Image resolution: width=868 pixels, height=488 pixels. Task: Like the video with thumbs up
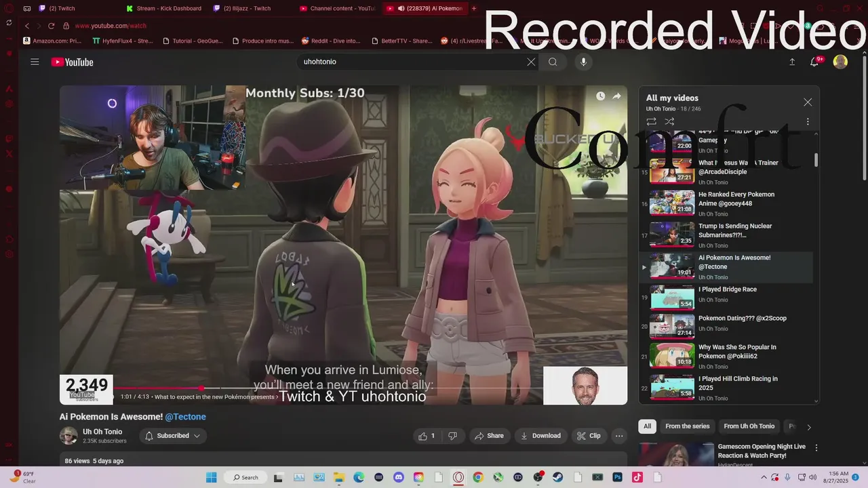[x=426, y=436]
